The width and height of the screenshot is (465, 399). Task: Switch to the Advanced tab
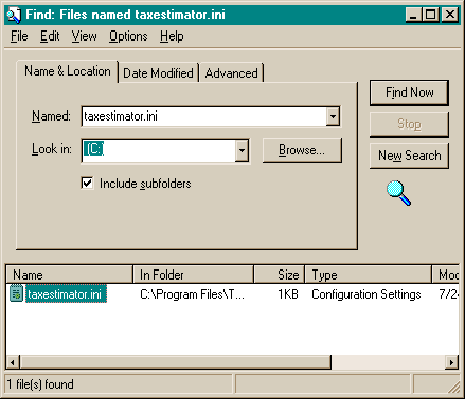tap(231, 73)
